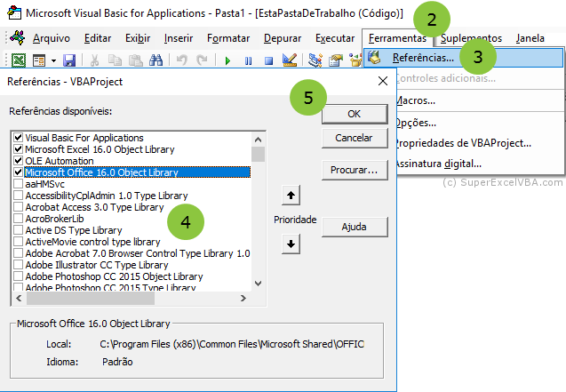Check Adobe Illustrator CC Type Library
Image resolution: width=566 pixels, height=392 pixels.
click(18, 265)
